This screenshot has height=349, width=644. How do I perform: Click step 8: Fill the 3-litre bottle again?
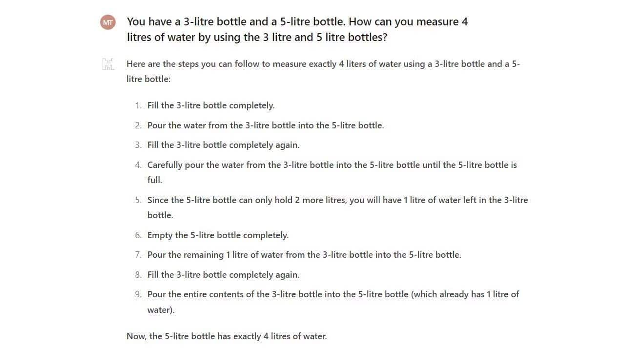(223, 275)
